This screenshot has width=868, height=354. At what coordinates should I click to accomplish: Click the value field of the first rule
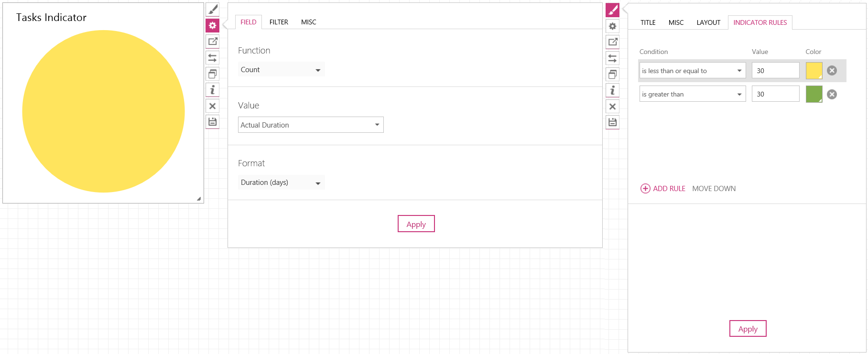click(x=776, y=71)
